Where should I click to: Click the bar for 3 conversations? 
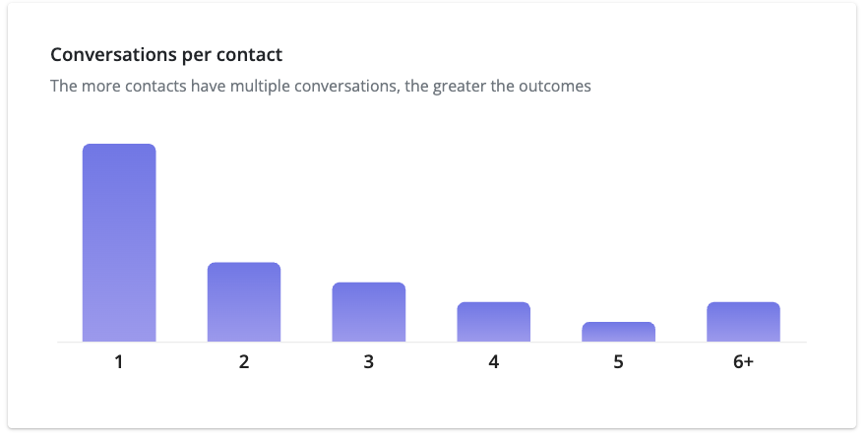point(369,311)
